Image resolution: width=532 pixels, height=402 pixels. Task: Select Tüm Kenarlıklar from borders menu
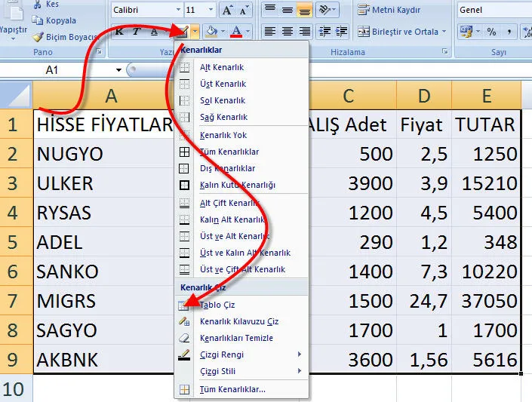229,152
